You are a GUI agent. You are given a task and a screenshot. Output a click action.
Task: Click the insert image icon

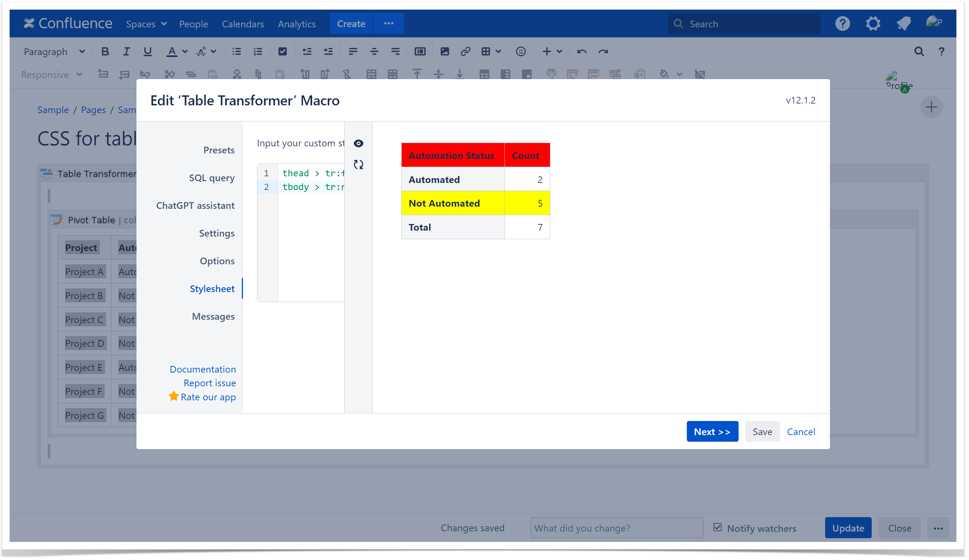[445, 51]
